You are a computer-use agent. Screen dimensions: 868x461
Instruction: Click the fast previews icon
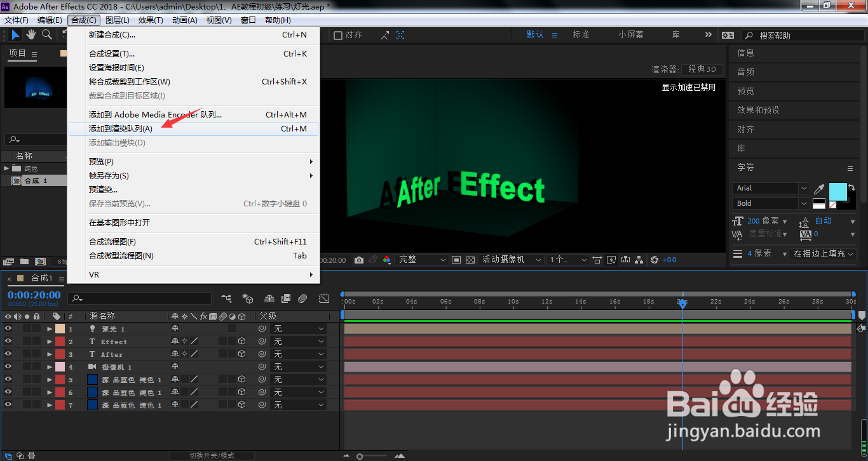pos(611,260)
